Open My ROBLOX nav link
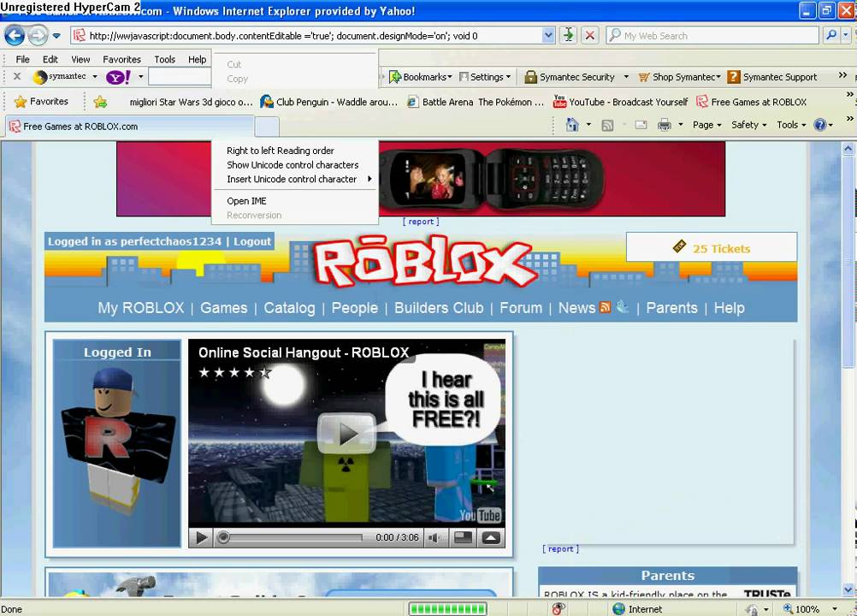Image resolution: width=857 pixels, height=616 pixels. pos(141,308)
